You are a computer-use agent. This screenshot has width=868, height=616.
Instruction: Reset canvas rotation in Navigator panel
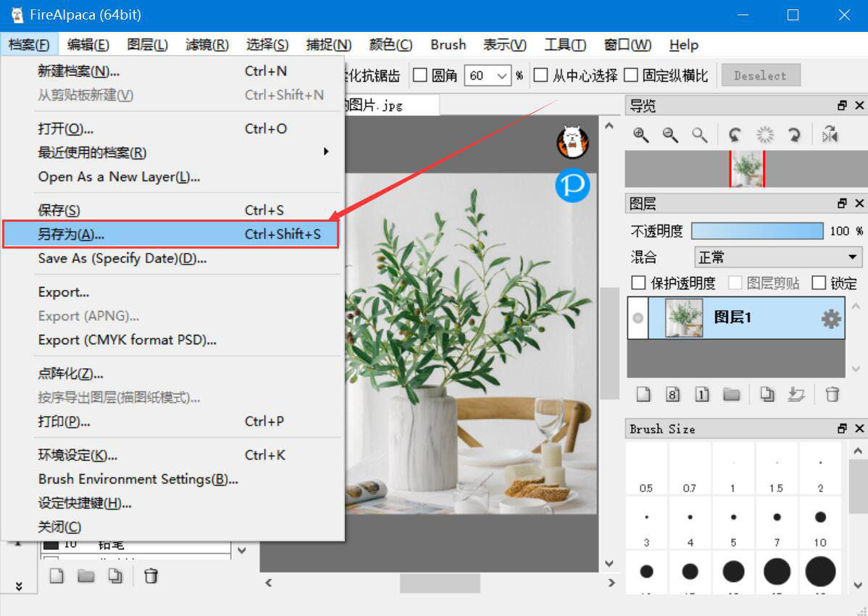point(764,135)
